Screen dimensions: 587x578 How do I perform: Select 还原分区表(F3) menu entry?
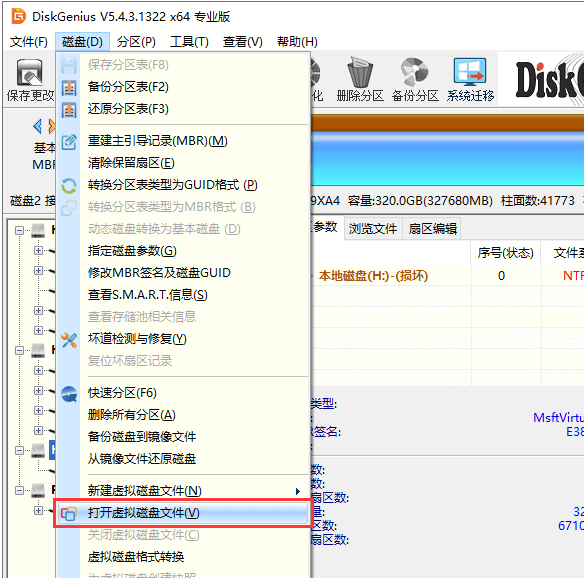tap(183, 109)
